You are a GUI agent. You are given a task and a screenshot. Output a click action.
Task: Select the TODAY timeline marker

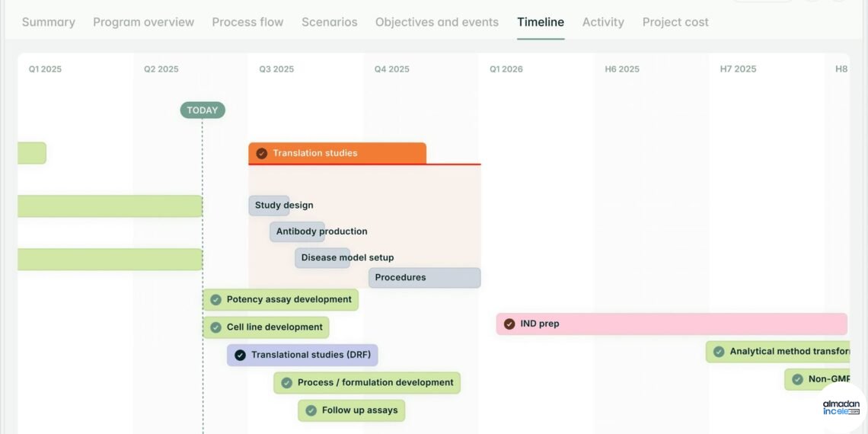tap(203, 110)
